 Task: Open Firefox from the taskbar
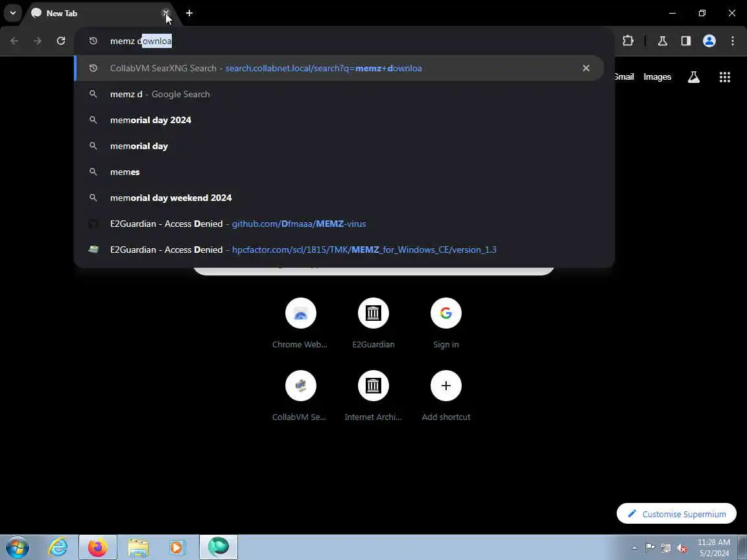click(x=98, y=547)
